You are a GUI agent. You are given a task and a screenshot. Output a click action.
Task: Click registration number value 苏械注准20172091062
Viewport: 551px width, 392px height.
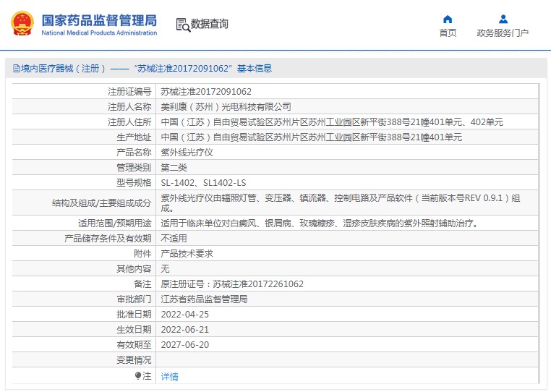coord(206,92)
